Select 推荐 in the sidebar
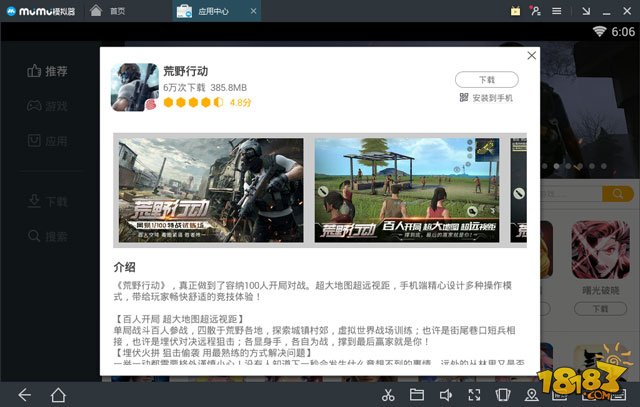 [x=47, y=71]
